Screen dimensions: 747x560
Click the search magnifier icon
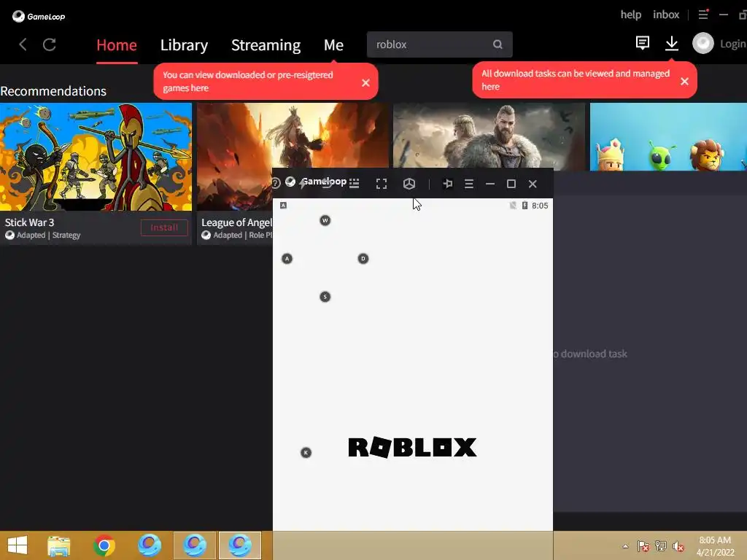[x=498, y=44]
